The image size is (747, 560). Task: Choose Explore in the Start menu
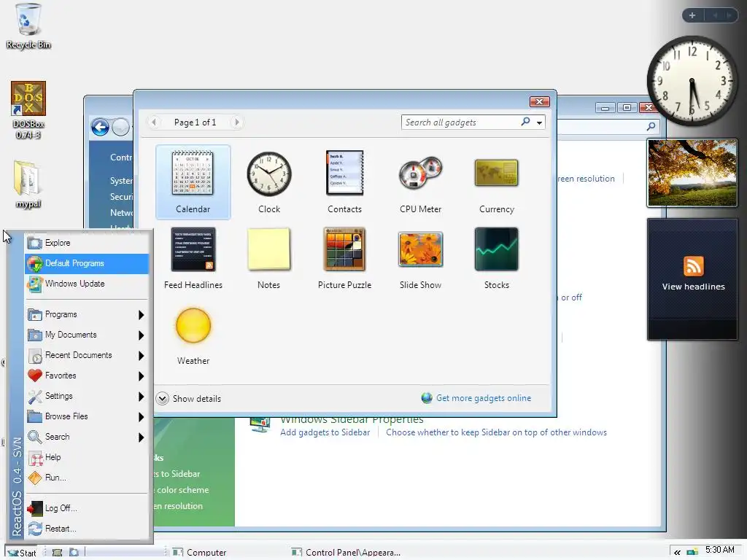click(x=87, y=243)
